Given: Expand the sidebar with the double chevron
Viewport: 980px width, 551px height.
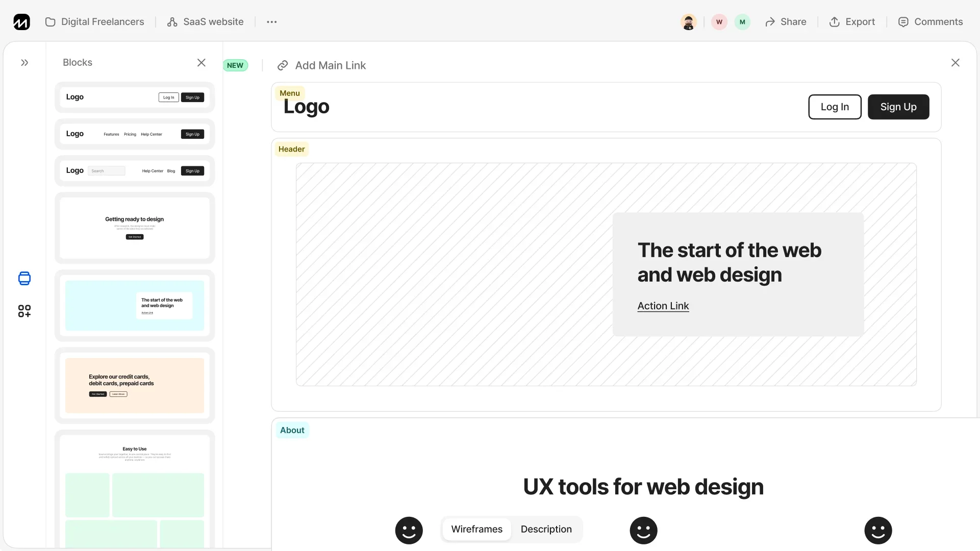Looking at the screenshot, I should tap(24, 63).
